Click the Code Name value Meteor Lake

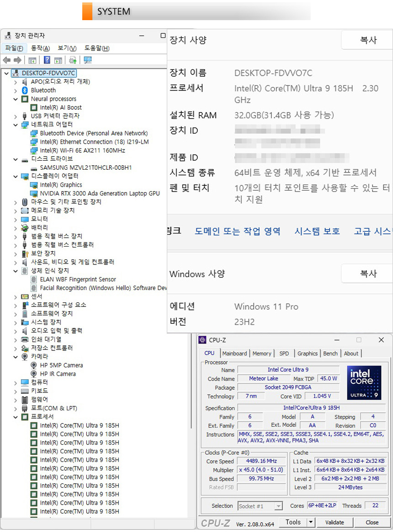point(264,378)
